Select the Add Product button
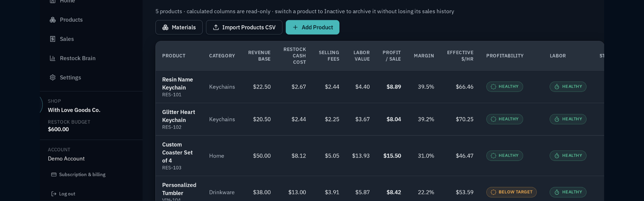This screenshot has height=201, width=644. 312,27
